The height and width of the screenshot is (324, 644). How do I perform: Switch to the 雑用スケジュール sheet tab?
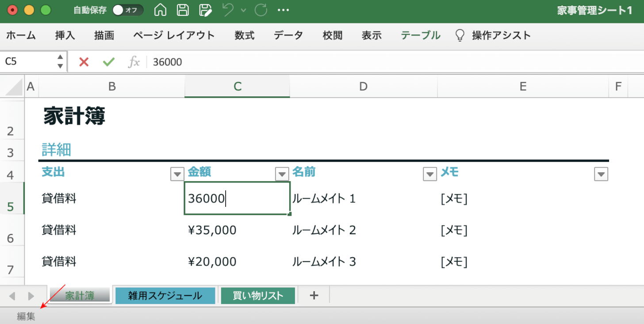[165, 296]
